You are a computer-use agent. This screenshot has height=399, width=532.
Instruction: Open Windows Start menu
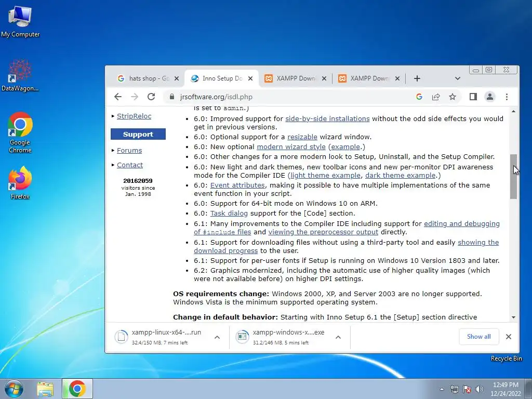tap(14, 389)
